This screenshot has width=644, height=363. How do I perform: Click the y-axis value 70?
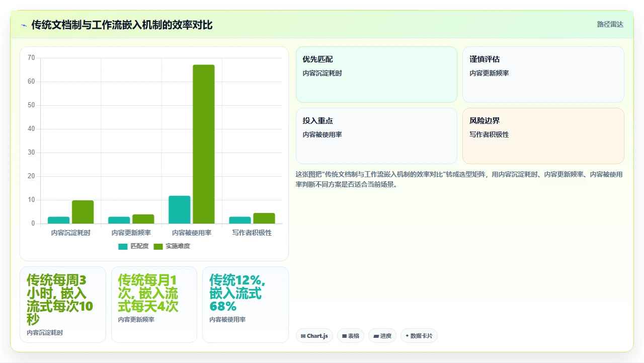(x=31, y=58)
